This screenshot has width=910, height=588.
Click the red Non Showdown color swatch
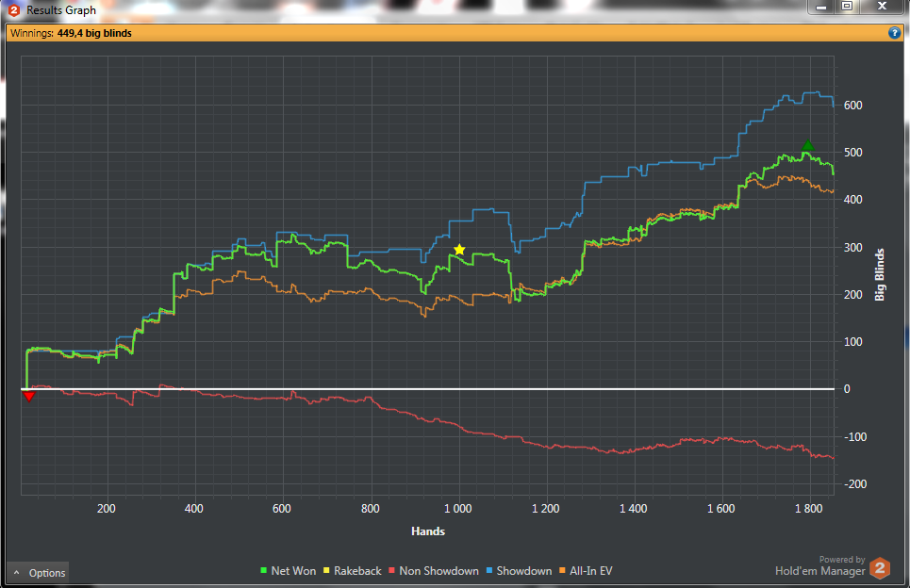click(x=391, y=571)
